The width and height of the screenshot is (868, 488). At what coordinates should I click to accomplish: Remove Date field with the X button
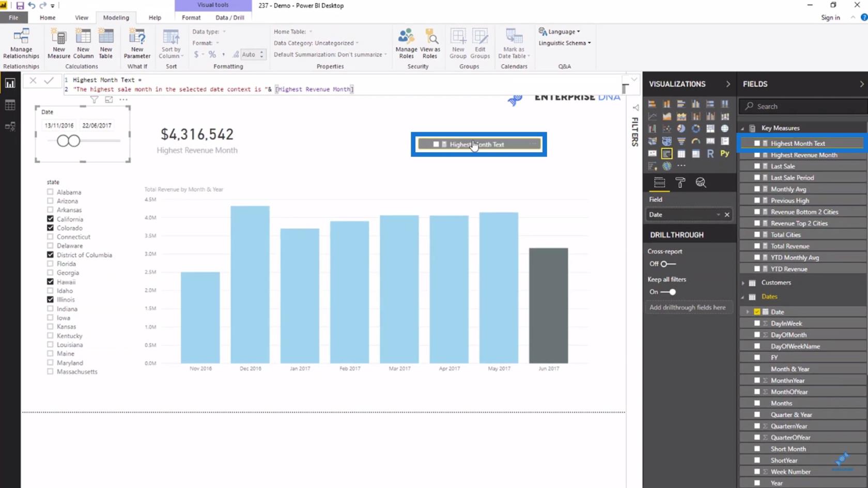click(x=727, y=215)
